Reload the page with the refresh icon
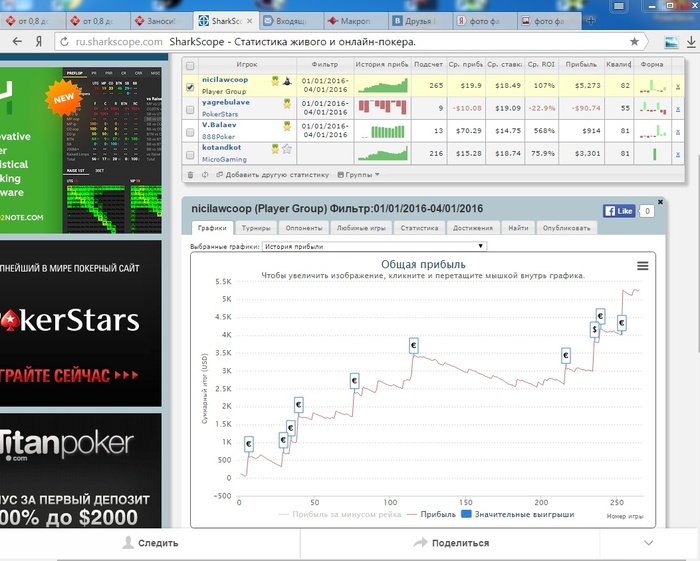Screen dimensions: 700x561 [x=64, y=42]
